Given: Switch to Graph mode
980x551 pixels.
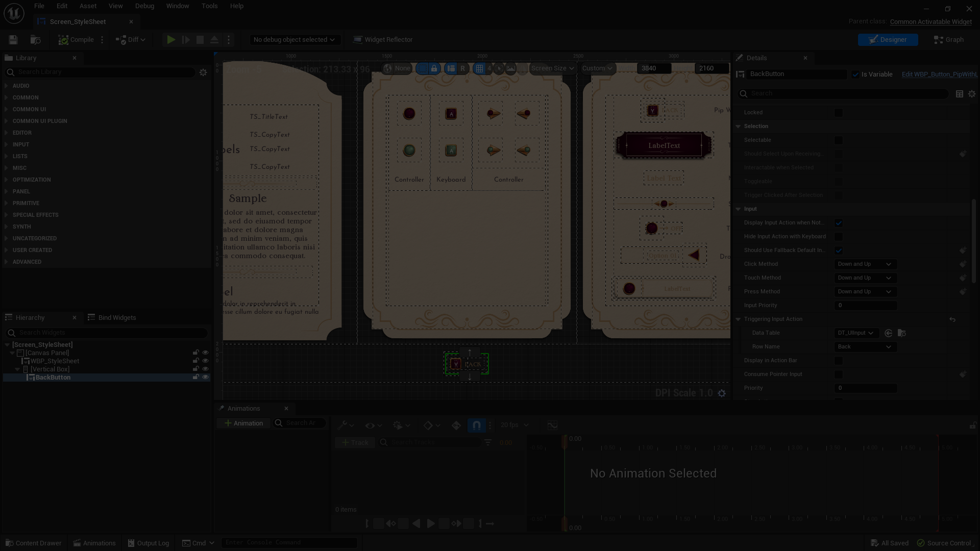Looking at the screenshot, I should (x=949, y=40).
